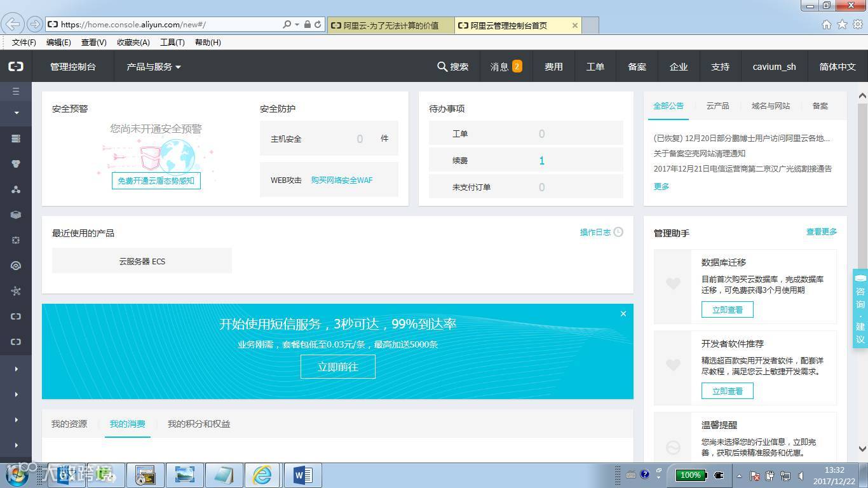Open the 查看更多 link in 管理助手
This screenshot has height=488, width=868.
tap(822, 232)
